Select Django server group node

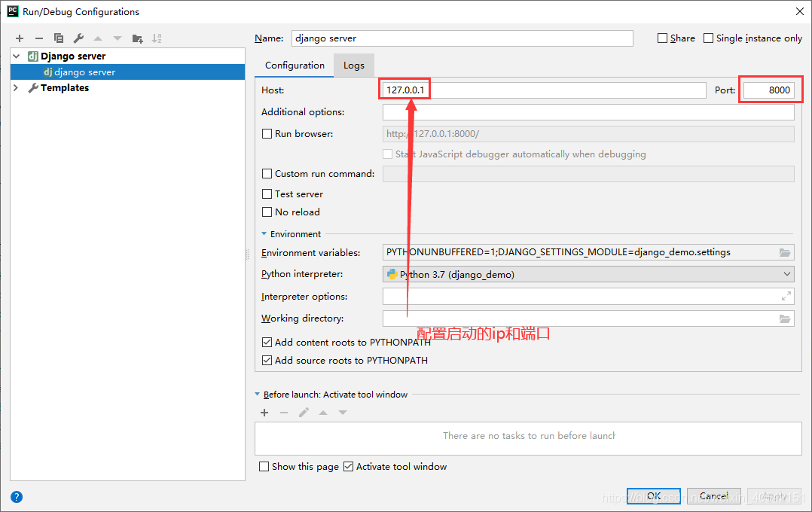pyautogui.click(x=73, y=56)
